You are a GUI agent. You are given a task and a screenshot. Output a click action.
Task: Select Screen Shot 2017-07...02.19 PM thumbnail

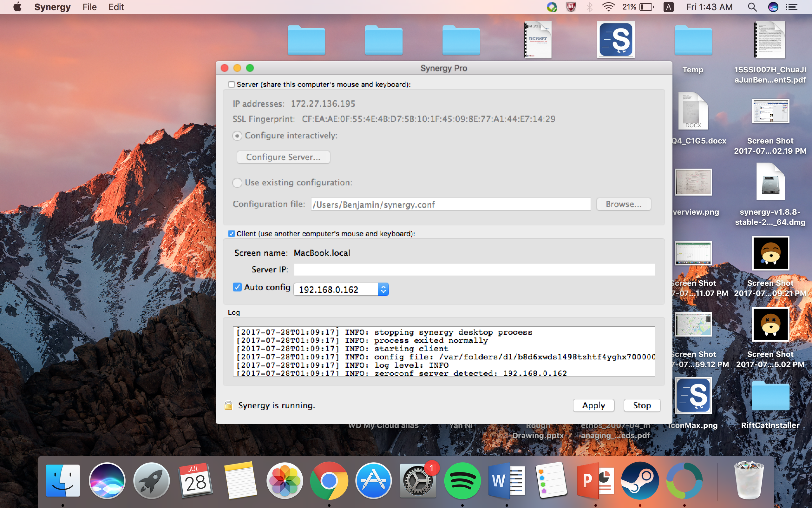tap(770, 111)
